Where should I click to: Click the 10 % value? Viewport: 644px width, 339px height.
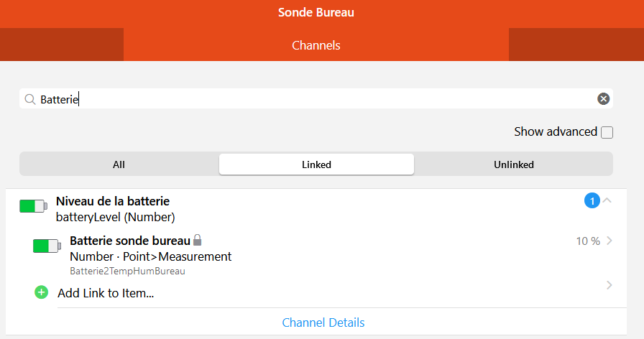[x=588, y=241]
